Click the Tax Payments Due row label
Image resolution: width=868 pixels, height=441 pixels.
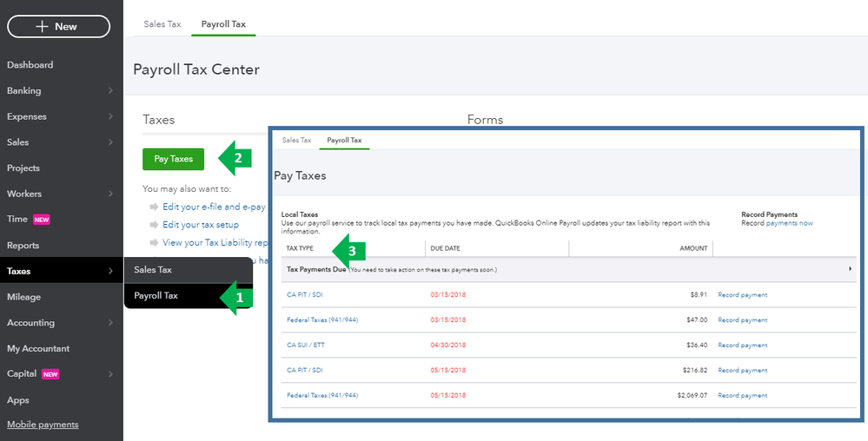tap(316, 269)
